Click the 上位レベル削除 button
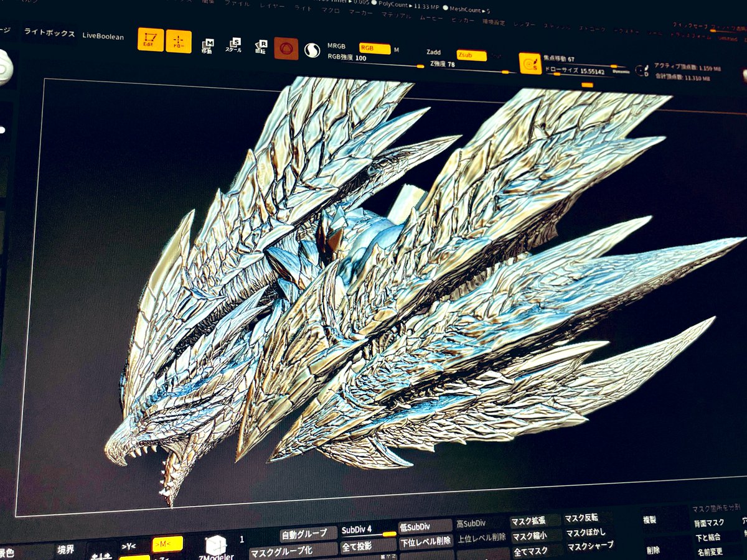 point(482,538)
